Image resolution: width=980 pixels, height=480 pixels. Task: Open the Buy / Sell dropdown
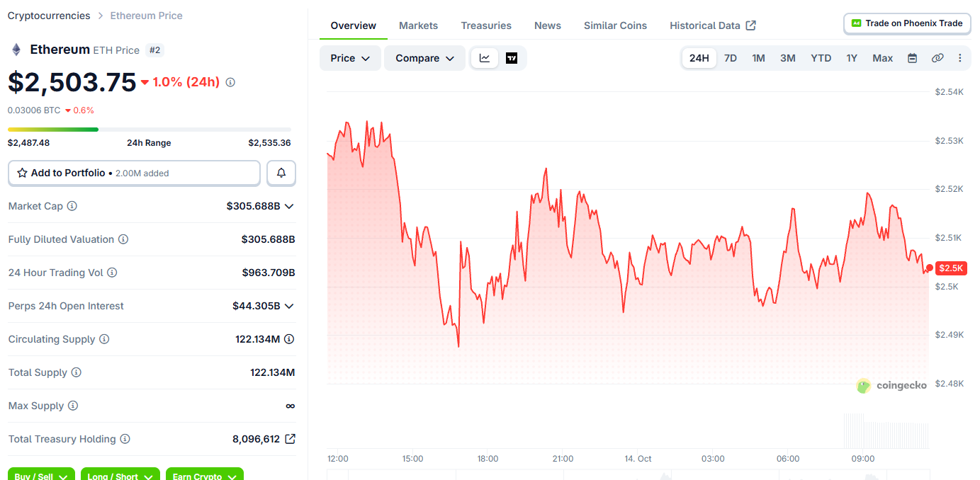coord(42,474)
